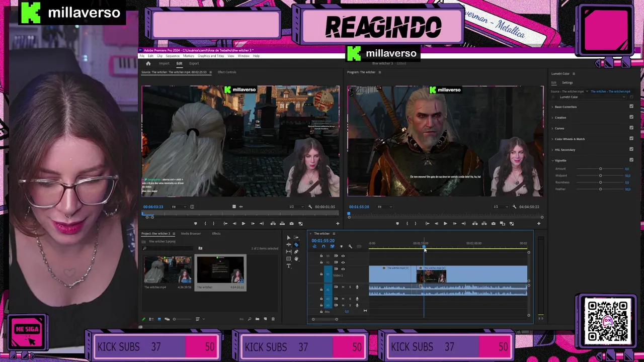644x362 pixels.
Task: Open Source monitor settings wrench
Action: point(310,207)
